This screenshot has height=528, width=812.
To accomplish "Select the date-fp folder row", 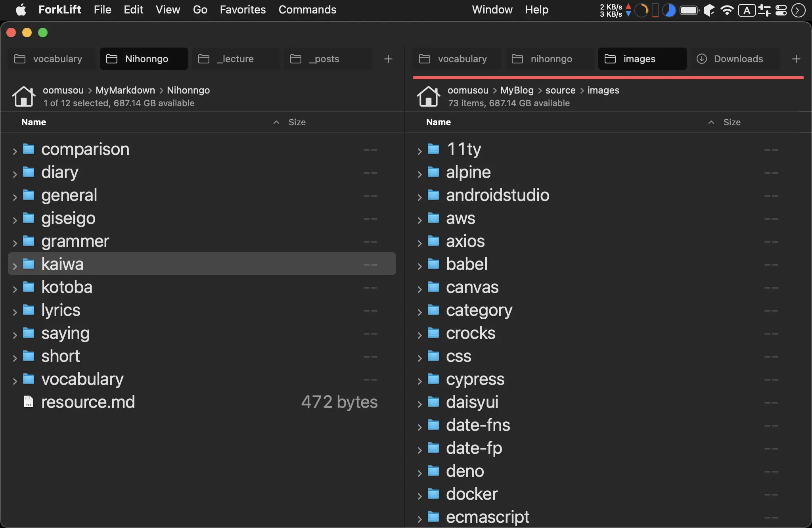I will coord(608,448).
